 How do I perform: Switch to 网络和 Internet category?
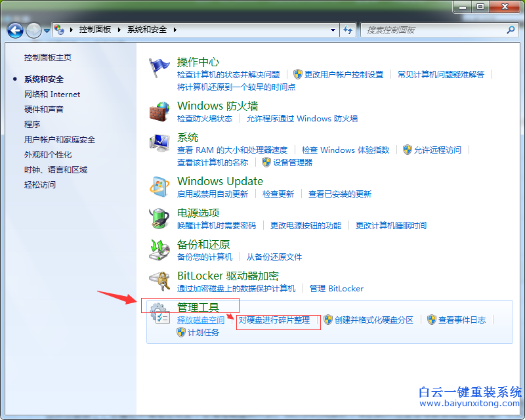pos(52,94)
